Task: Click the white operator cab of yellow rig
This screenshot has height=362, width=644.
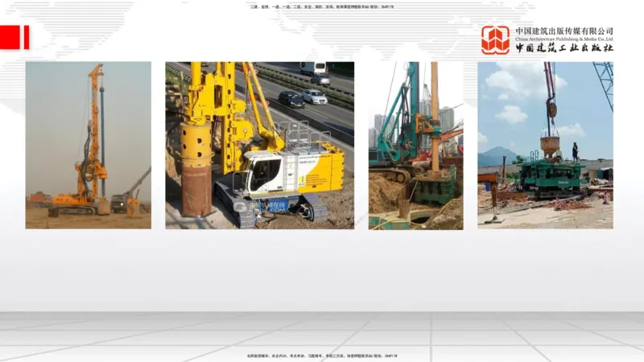Action: click(x=266, y=171)
